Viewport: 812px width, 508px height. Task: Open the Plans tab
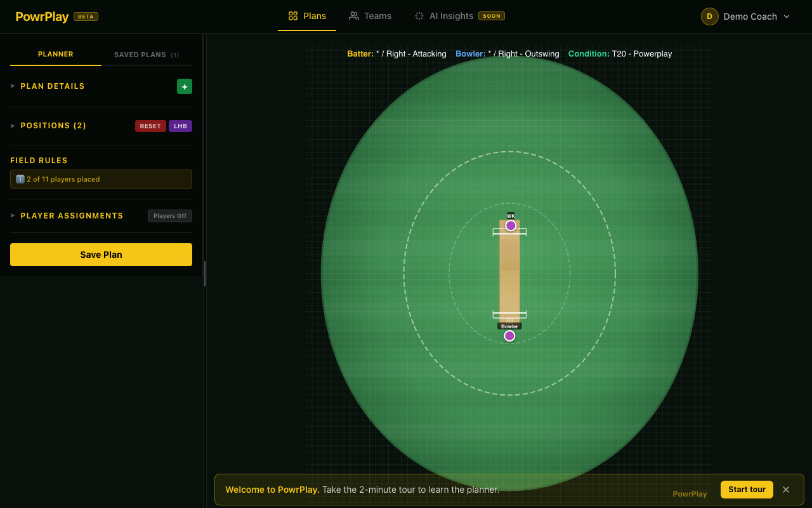coord(307,16)
